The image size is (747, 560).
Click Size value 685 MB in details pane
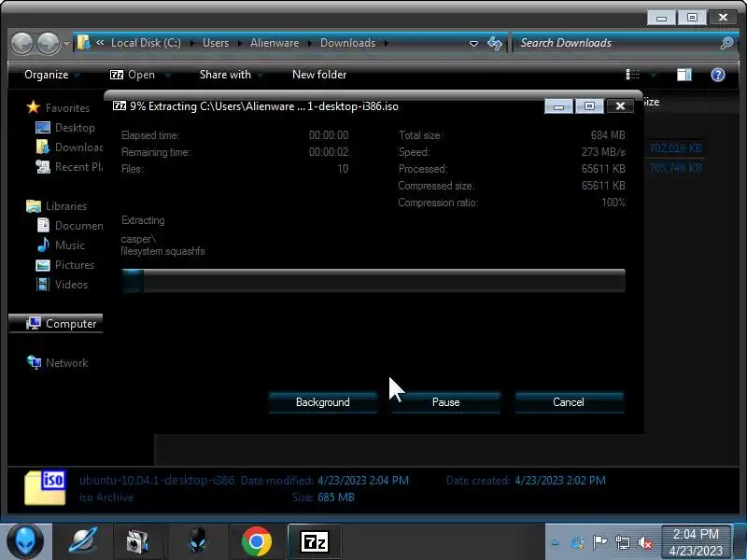tap(335, 497)
